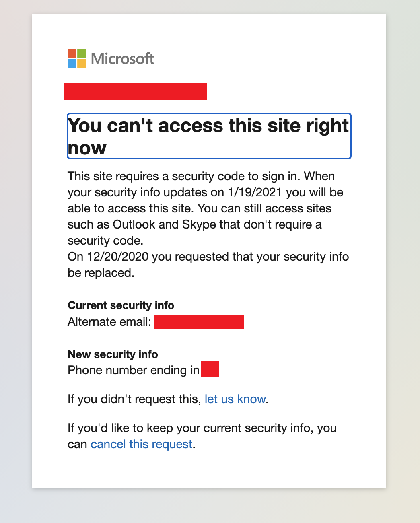This screenshot has height=523, width=420.
Task: Click the yellow square of the Microsoft logo
Action: (82, 63)
